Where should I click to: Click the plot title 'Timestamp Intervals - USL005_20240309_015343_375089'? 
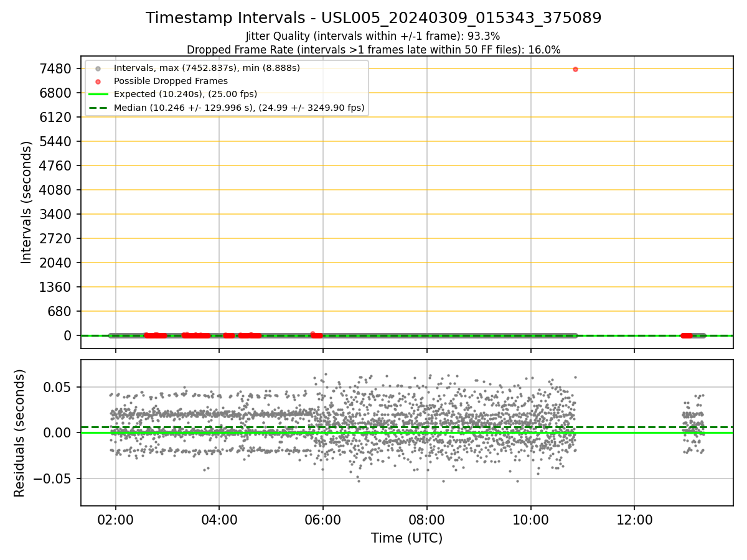pyautogui.click(x=374, y=18)
